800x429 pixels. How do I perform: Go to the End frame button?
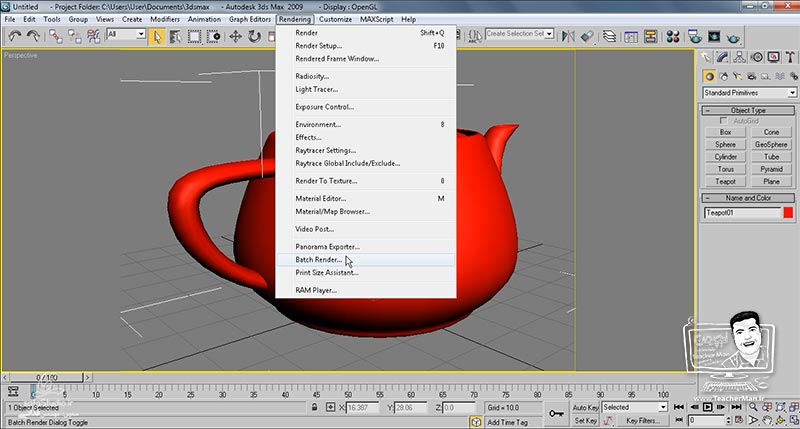coord(736,407)
